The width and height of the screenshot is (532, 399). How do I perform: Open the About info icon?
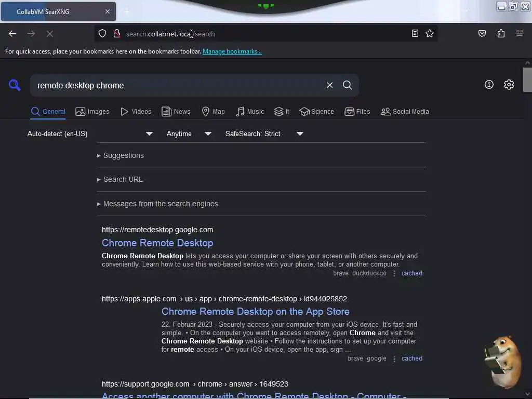coord(489,85)
